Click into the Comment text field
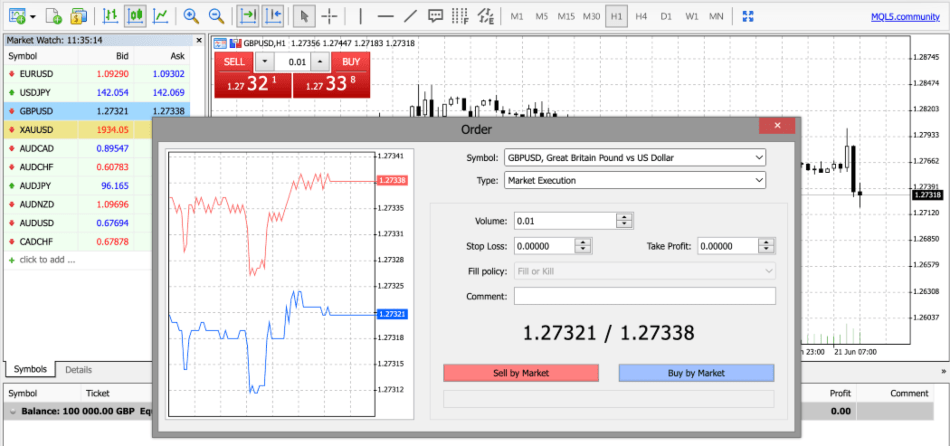 click(644, 296)
